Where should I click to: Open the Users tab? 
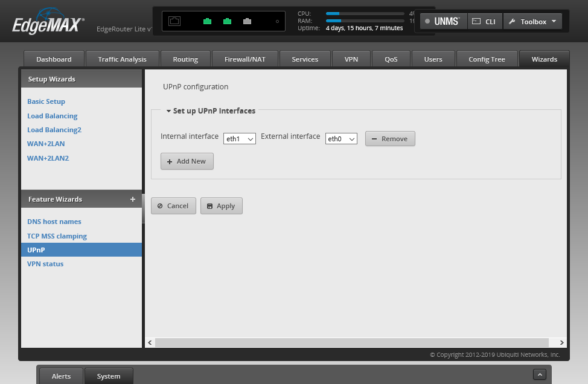click(x=433, y=59)
